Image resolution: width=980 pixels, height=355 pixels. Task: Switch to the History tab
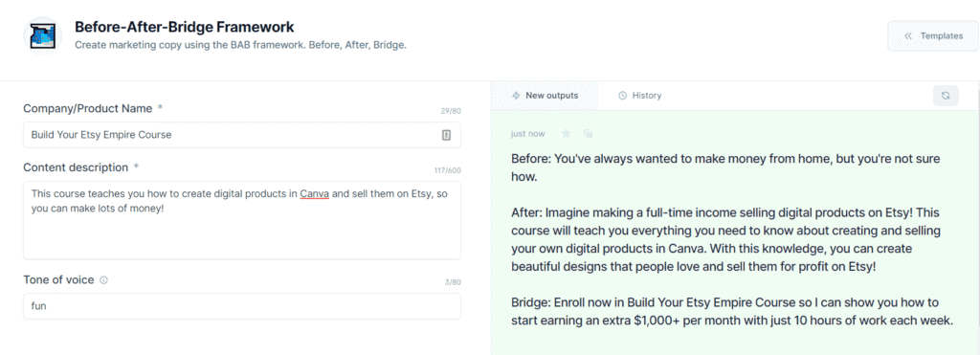point(639,96)
